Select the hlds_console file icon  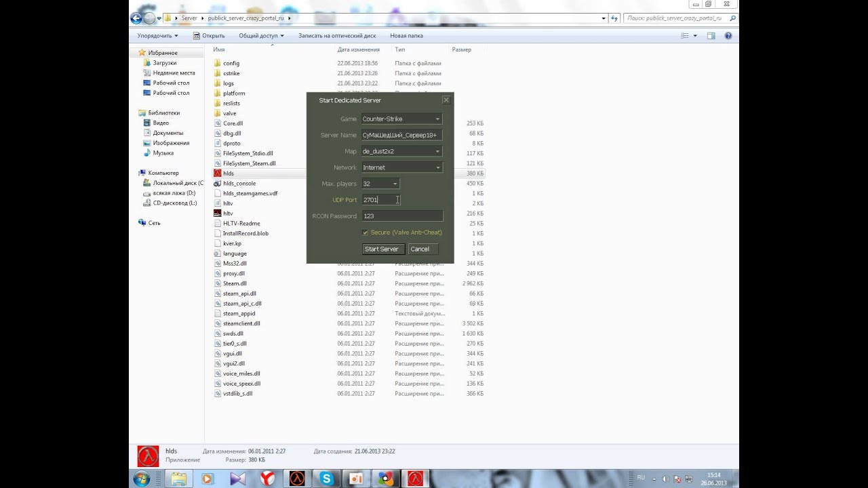(218, 183)
